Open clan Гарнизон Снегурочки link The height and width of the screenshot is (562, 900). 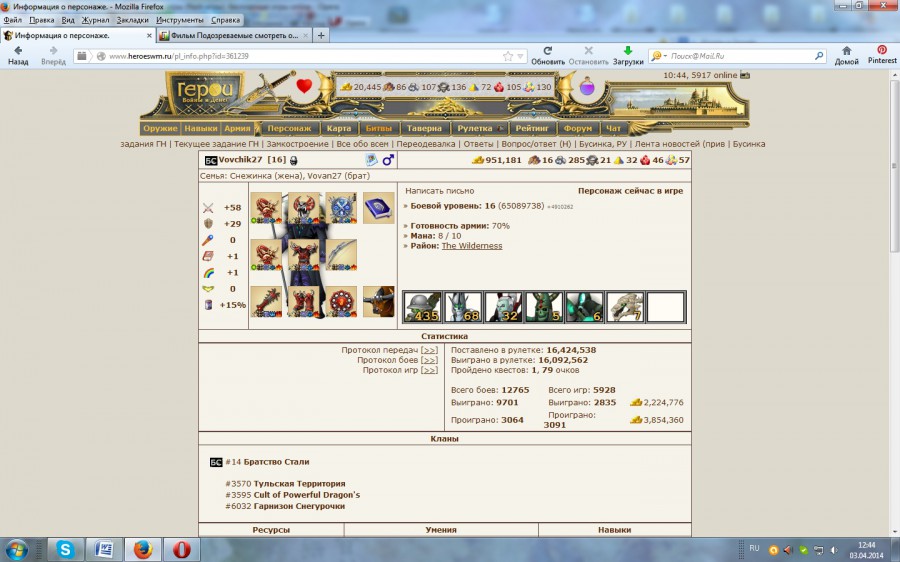[300, 506]
